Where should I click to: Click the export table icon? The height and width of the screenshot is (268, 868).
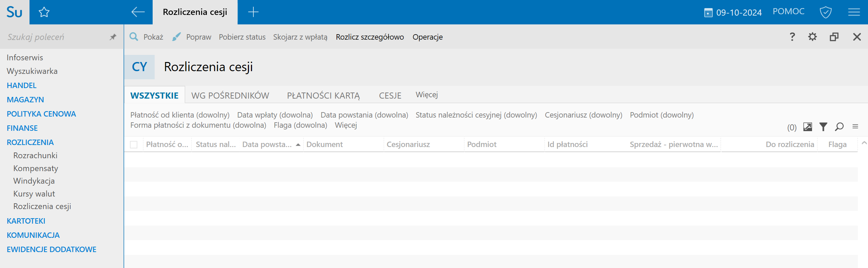[808, 127]
